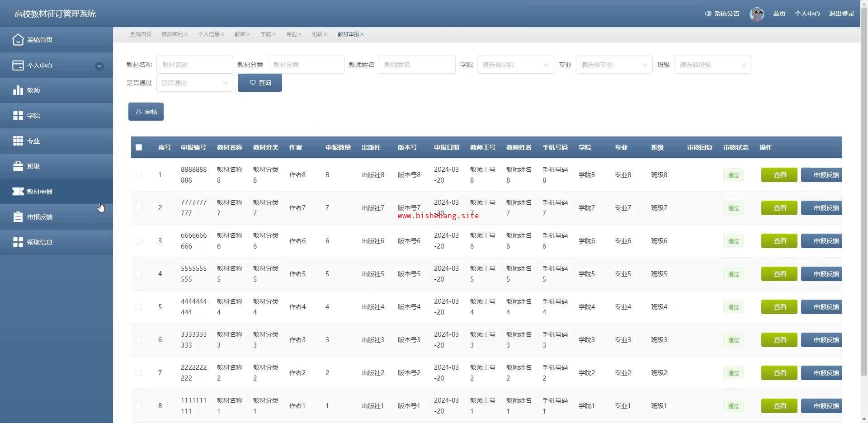Expand 个人中心 submenu chevron

[x=99, y=66]
